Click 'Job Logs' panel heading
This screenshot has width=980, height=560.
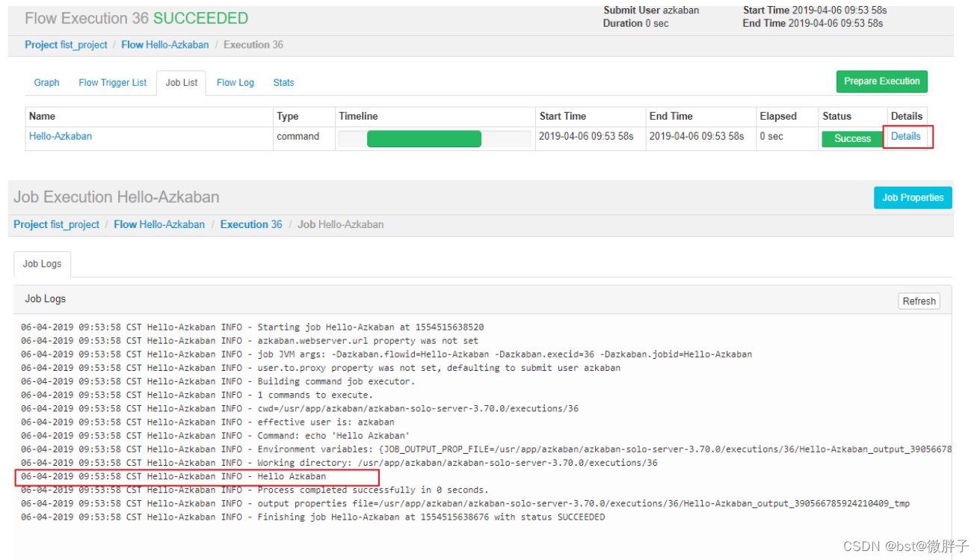(46, 298)
